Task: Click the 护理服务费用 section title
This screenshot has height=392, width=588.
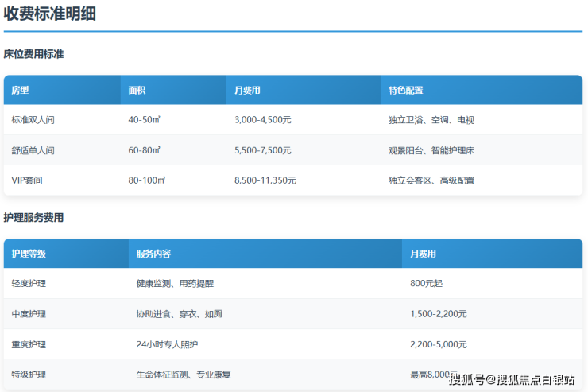Action: (x=33, y=218)
